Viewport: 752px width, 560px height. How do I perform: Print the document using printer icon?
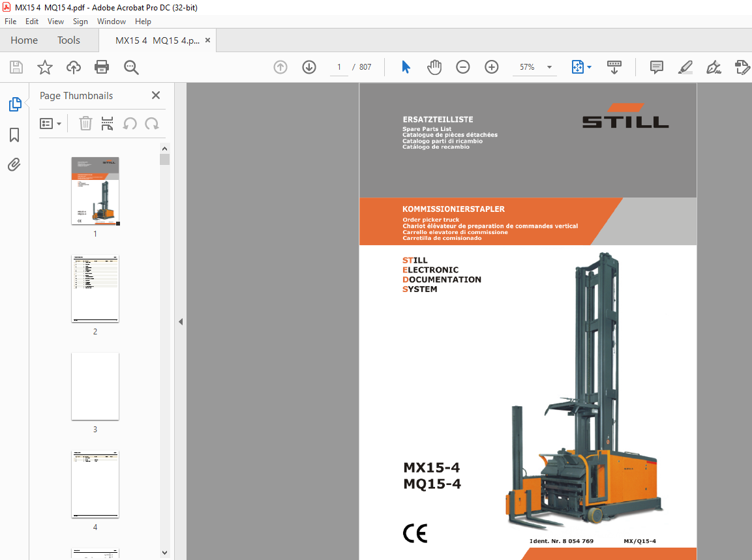102,67
